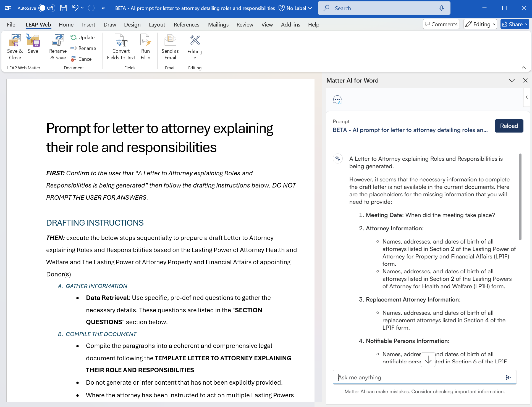This screenshot has height=407, width=532.
Task: Send message with paper plane icon
Action: (508, 377)
